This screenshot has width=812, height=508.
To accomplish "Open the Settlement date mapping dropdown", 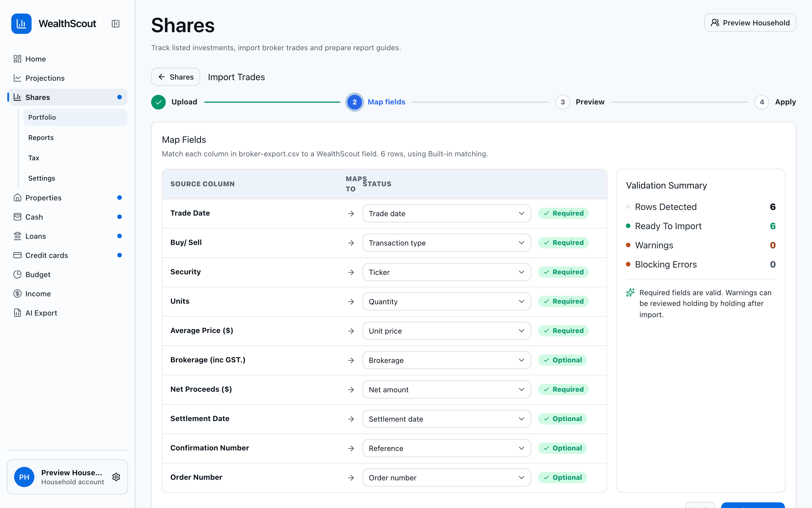I will point(447,419).
